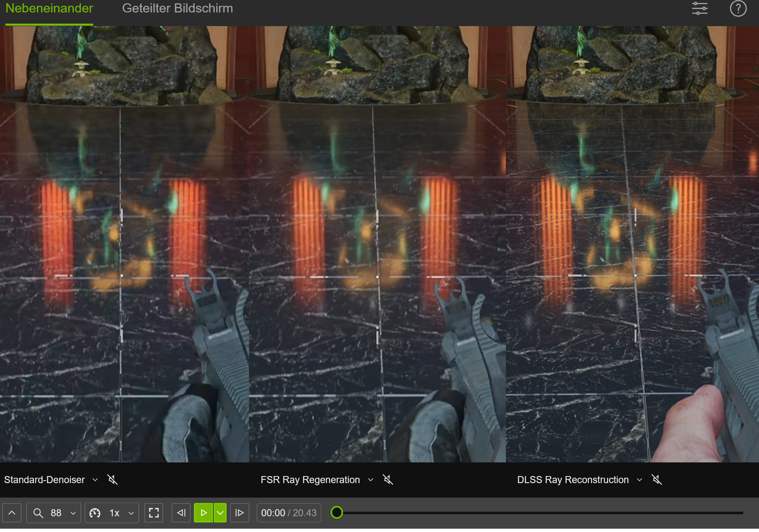Click the FSR Ray Regeneration video panel
Viewport: 759px width, 532px height.
[377, 244]
